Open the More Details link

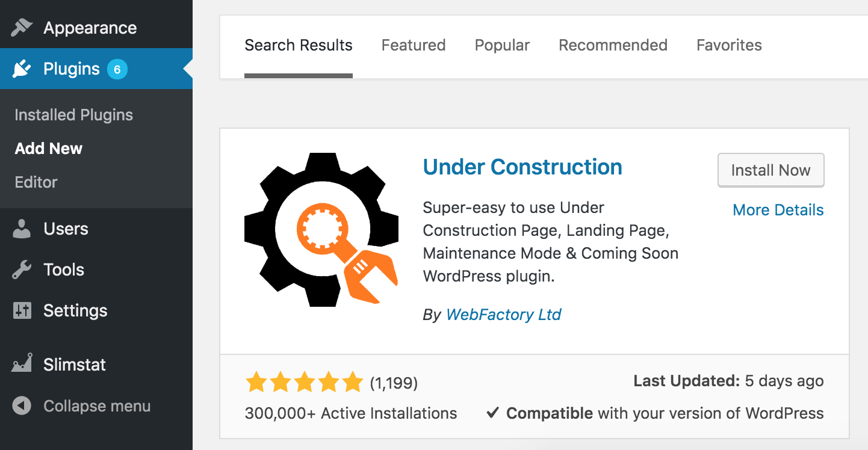coord(778,210)
